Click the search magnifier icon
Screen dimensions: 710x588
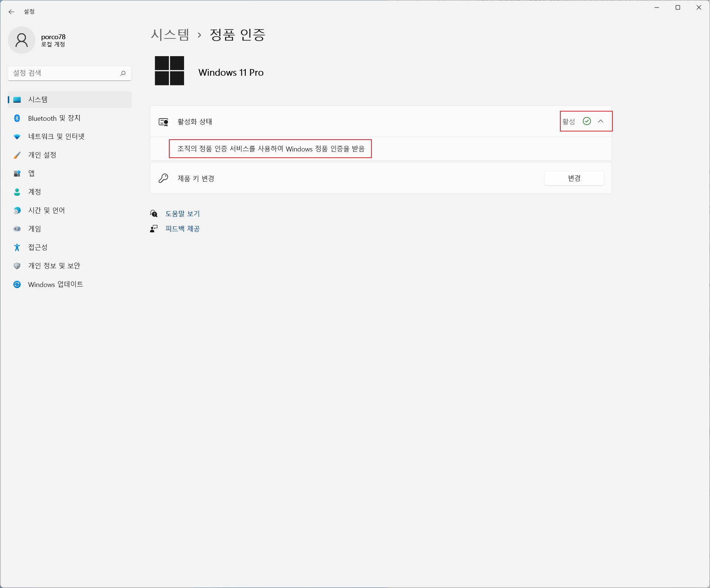tap(123, 73)
